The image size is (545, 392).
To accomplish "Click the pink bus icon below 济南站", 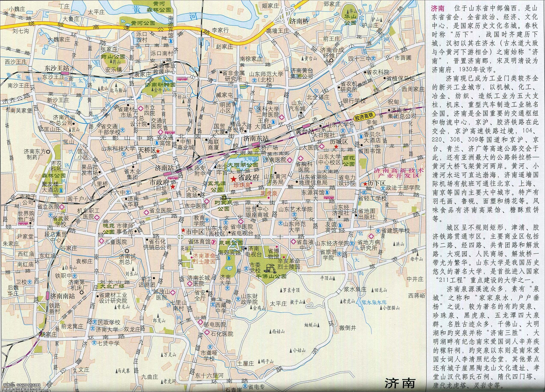I will 173,178.
